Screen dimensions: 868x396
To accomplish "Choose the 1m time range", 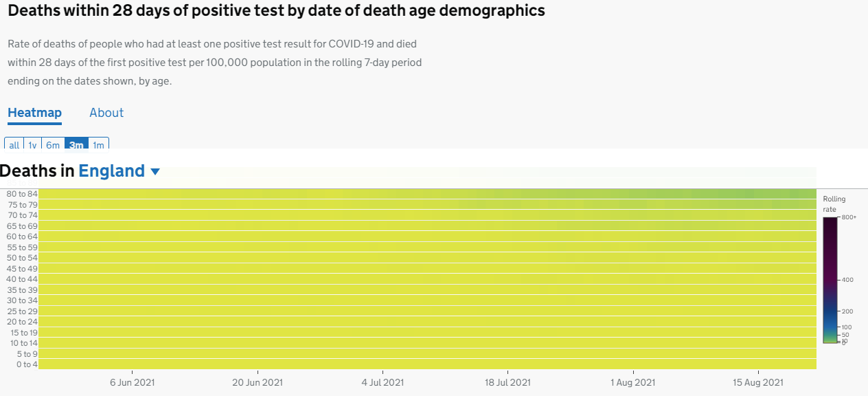I will (99, 144).
